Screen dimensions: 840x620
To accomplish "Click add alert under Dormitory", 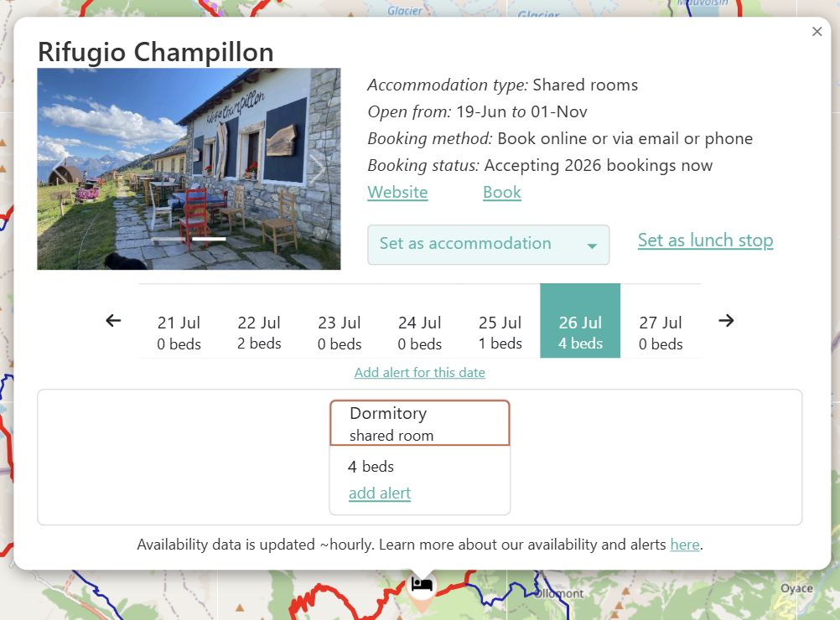I will pyautogui.click(x=380, y=493).
